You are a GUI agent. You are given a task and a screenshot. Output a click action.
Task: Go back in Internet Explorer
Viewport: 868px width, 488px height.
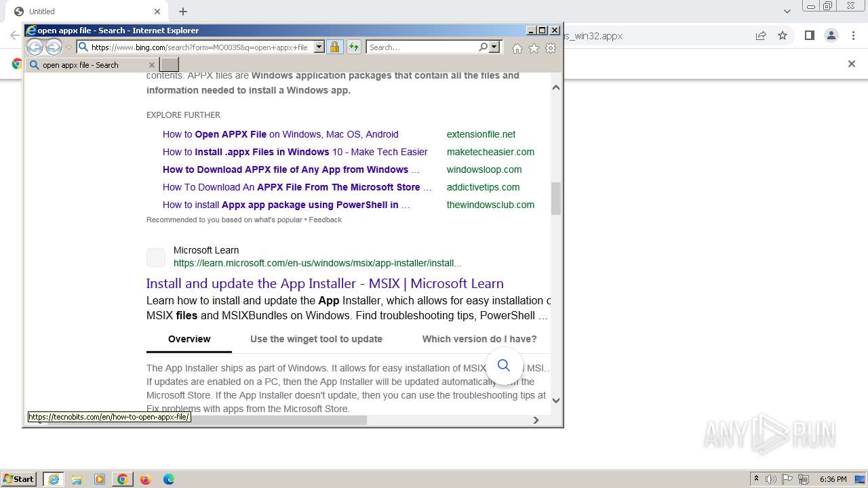coord(35,47)
